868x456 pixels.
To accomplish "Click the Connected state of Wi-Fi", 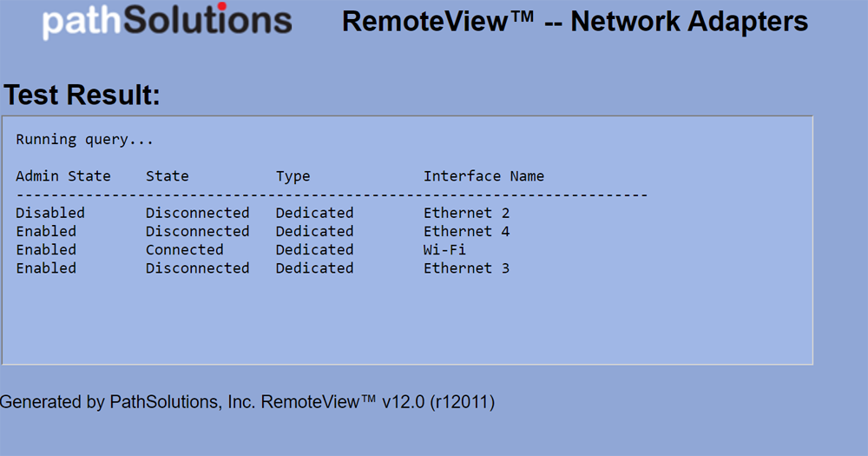I will coord(184,249).
